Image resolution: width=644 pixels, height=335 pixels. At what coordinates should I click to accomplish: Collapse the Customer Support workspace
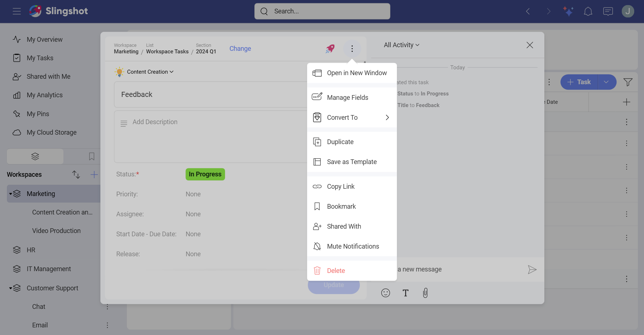point(11,288)
